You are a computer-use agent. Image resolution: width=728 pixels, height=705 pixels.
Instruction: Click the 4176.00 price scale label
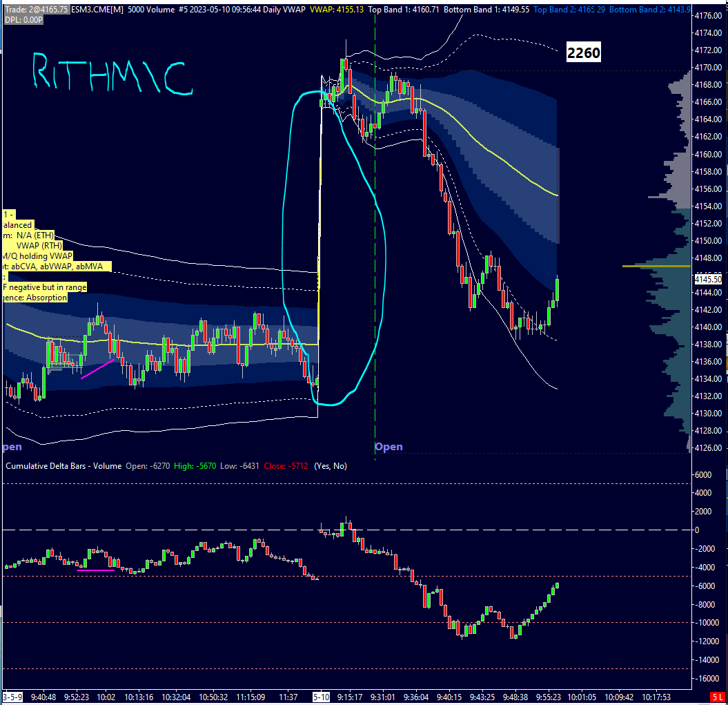point(708,15)
